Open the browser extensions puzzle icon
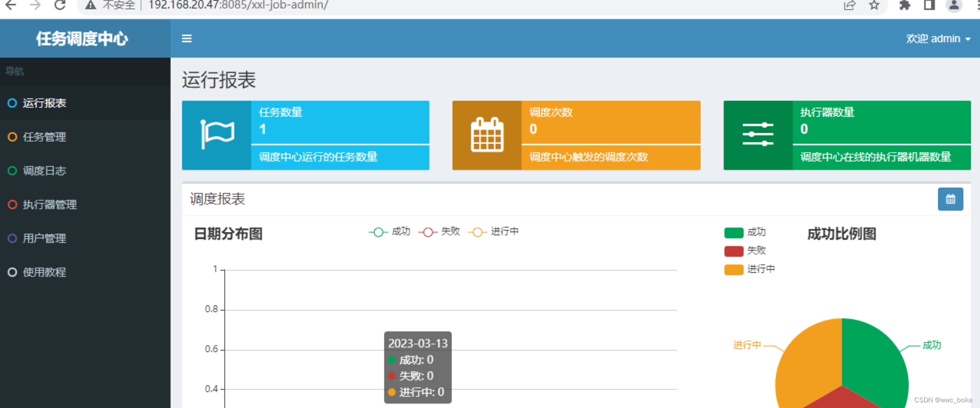Screen dimensions: 980x408 pos(905,5)
